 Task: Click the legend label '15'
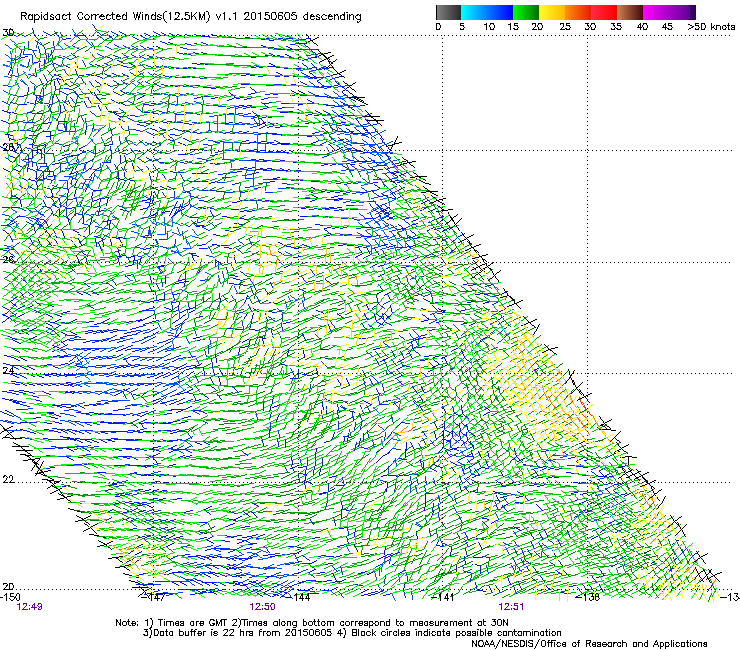pyautogui.click(x=513, y=27)
